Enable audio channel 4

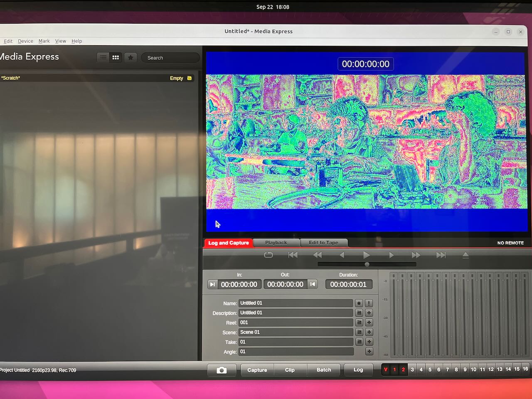tap(421, 369)
